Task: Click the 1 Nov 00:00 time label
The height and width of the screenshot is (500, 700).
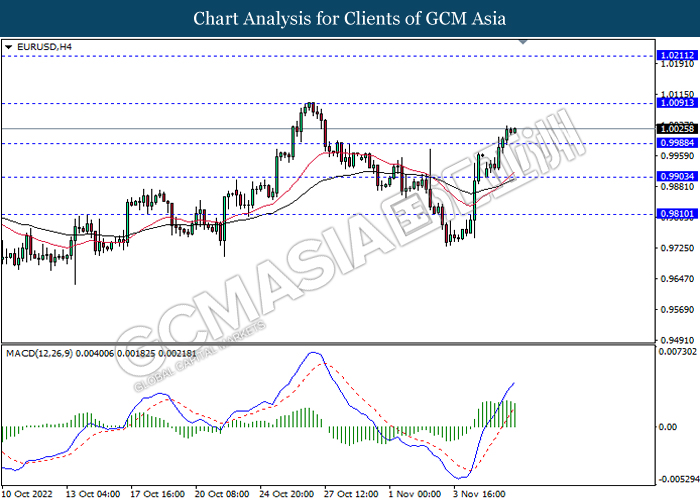Action: [x=415, y=494]
